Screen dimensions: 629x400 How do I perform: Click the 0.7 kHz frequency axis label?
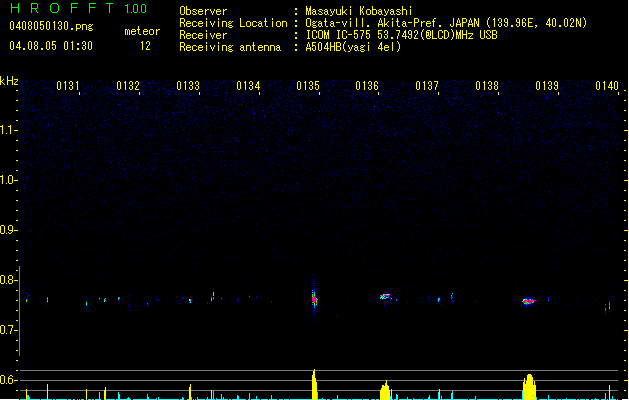8,330
